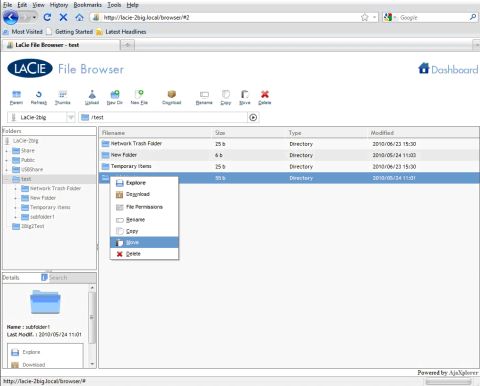The width and height of the screenshot is (480, 386).
Task: Select New Folder in the folder tree
Action: point(43,198)
